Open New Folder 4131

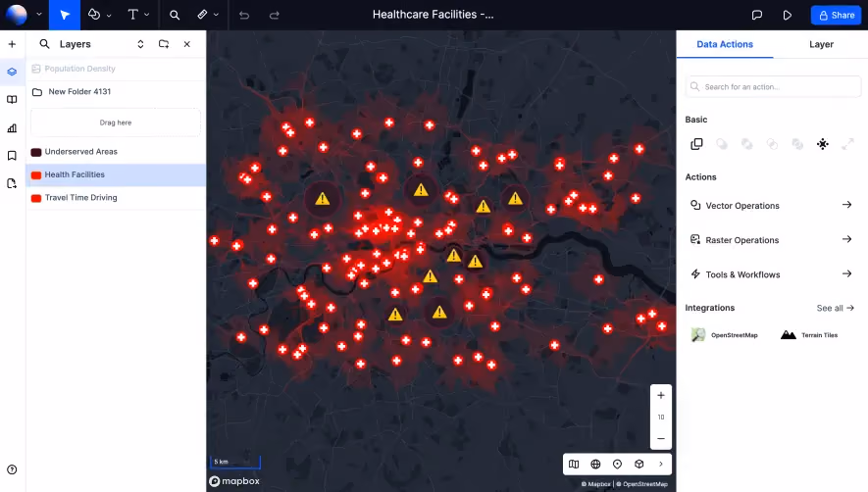(116, 92)
